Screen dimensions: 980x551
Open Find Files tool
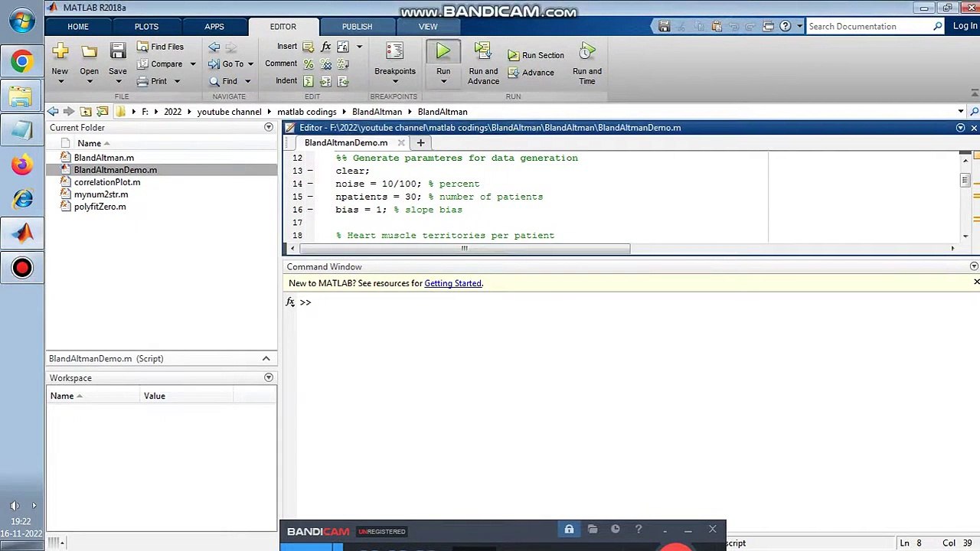(161, 47)
